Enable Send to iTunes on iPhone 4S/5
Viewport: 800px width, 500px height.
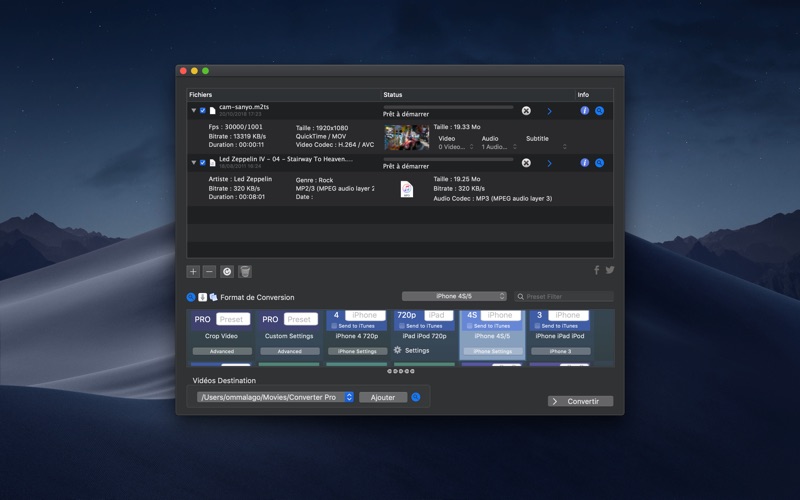(x=469, y=326)
